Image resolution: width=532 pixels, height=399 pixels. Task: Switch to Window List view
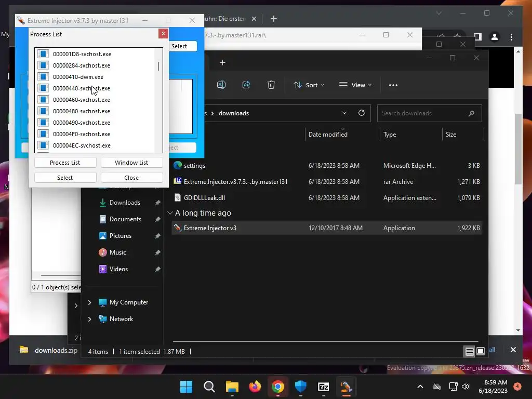(x=131, y=163)
